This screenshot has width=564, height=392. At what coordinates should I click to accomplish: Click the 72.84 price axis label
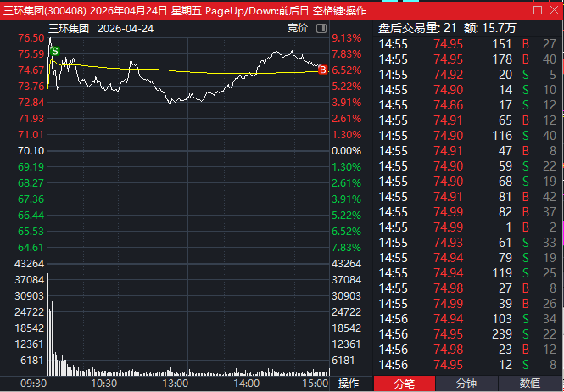31,102
